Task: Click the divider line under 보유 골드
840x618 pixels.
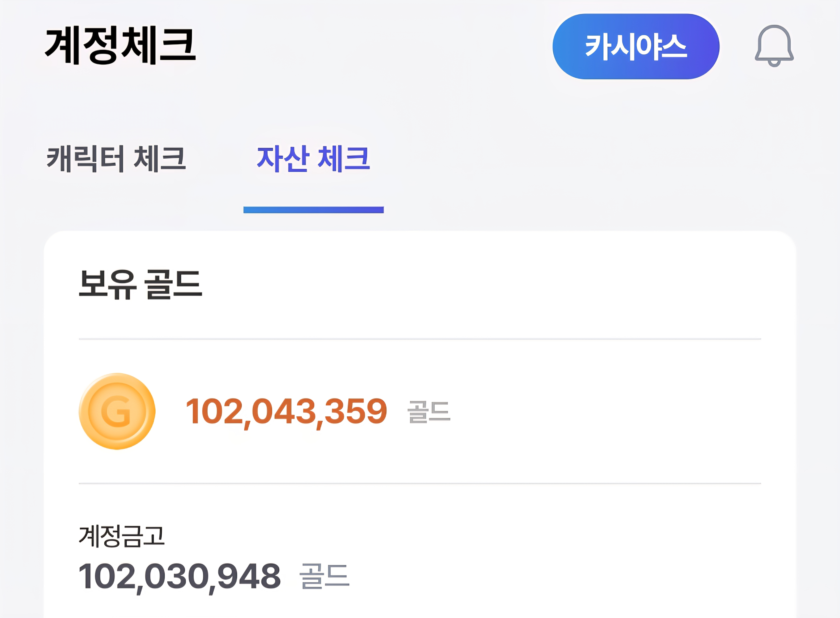Action: pyautogui.click(x=419, y=339)
